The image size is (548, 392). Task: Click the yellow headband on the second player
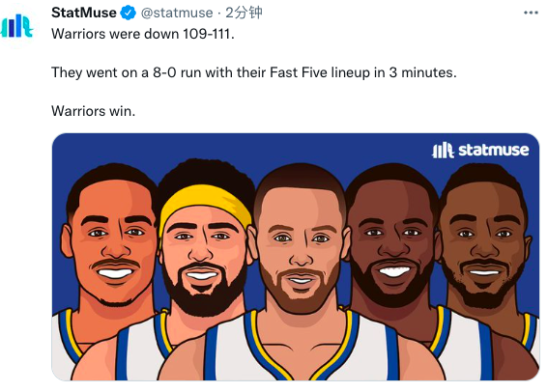pos(206,204)
